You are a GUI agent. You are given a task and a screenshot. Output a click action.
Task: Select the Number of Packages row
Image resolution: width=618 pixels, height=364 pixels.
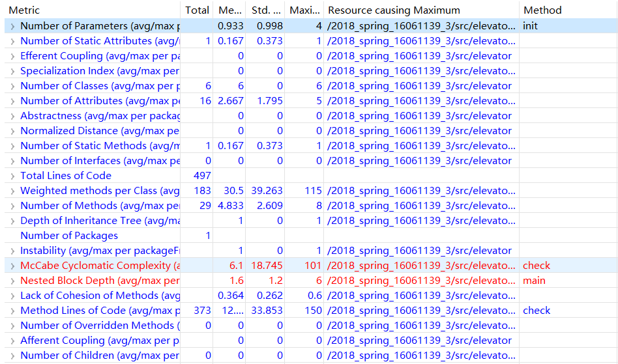[x=69, y=236]
